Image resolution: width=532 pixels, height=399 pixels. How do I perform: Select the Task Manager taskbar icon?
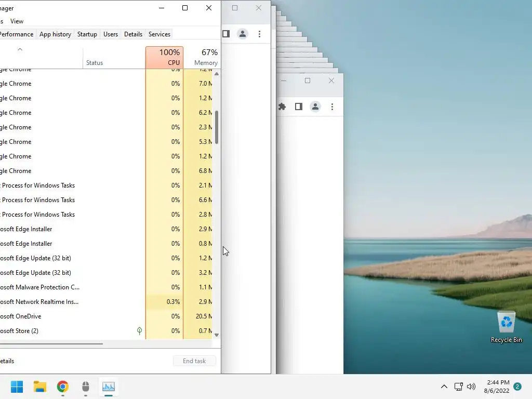pos(109,387)
